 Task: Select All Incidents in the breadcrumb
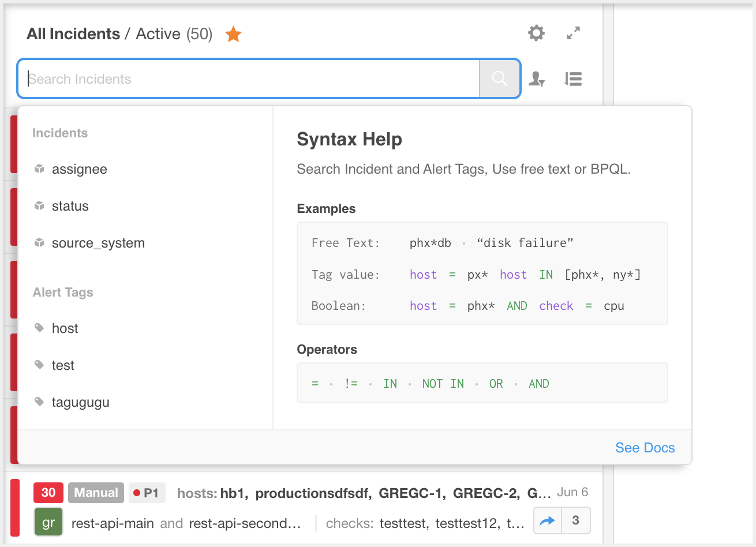coord(73,34)
